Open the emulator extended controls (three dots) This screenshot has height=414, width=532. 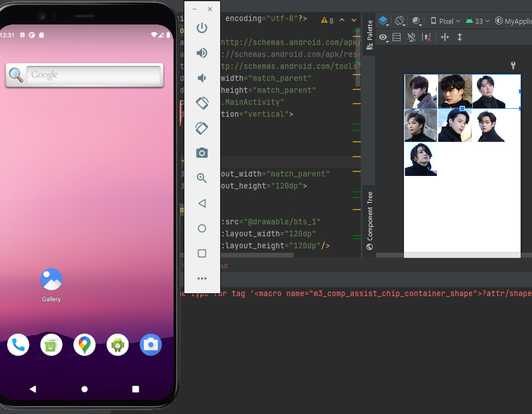[x=201, y=278]
